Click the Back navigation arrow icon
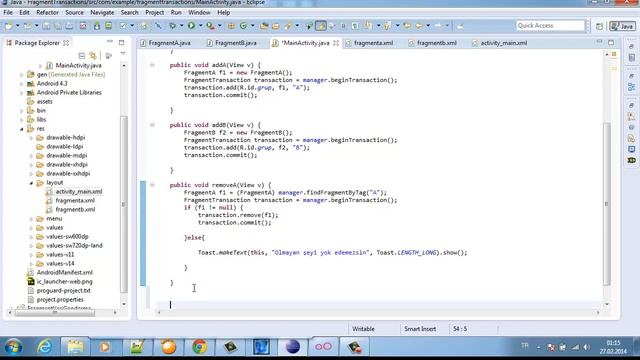Viewport: 640px width, 360px height. point(419,26)
